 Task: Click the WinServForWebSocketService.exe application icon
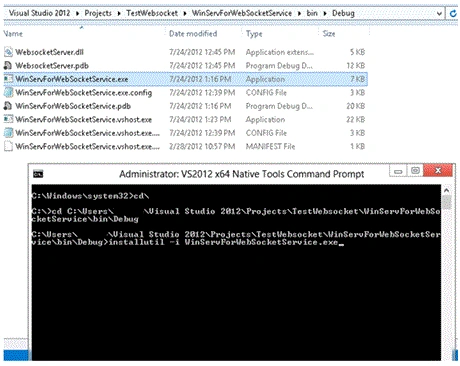[x=8, y=79]
